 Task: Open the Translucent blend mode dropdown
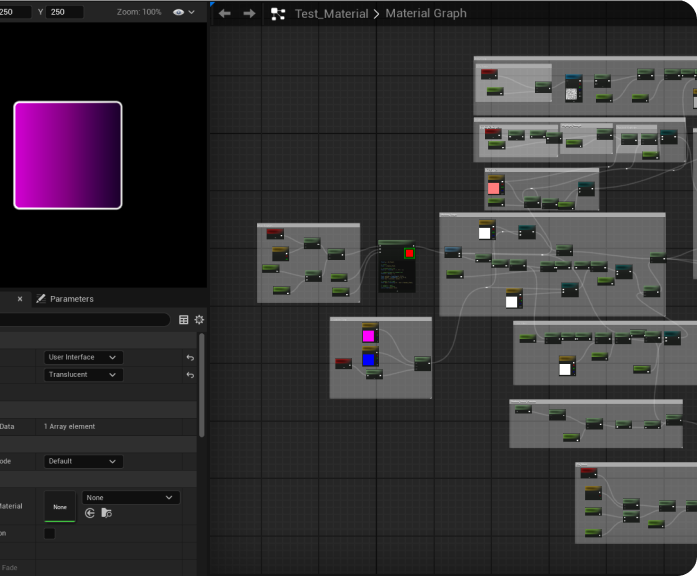click(x=83, y=375)
